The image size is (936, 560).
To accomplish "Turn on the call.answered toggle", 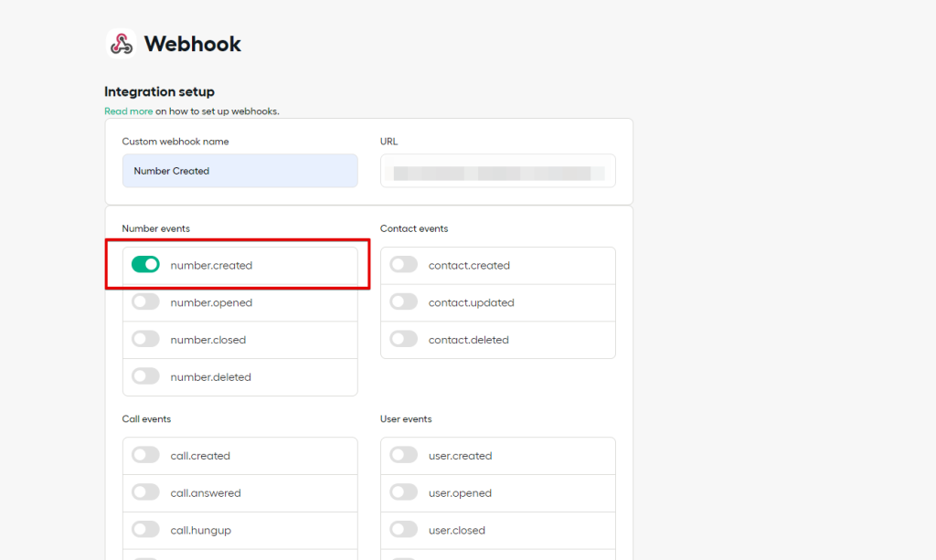I will (145, 492).
